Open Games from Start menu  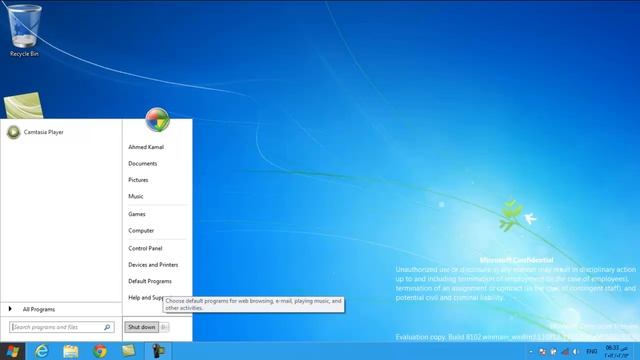[x=137, y=214]
